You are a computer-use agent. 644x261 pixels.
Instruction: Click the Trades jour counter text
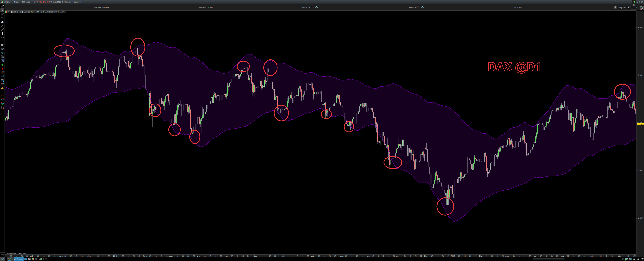pyautogui.click(x=206, y=7)
